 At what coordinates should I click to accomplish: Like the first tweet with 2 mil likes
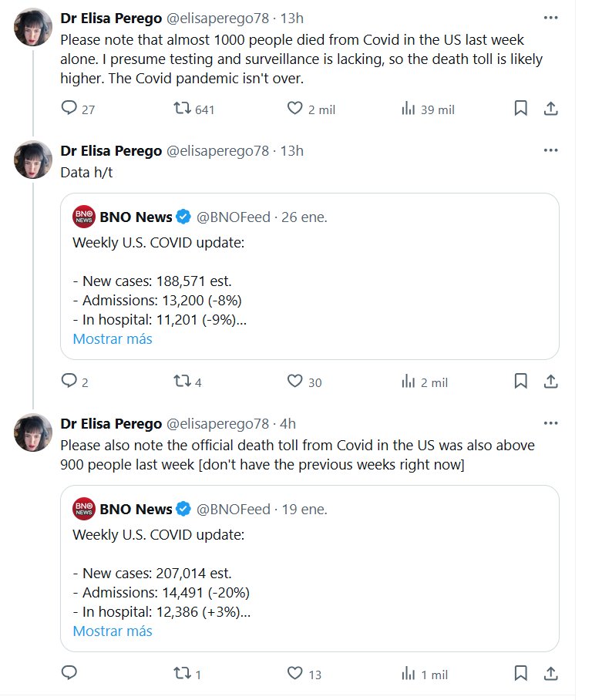tap(294, 109)
